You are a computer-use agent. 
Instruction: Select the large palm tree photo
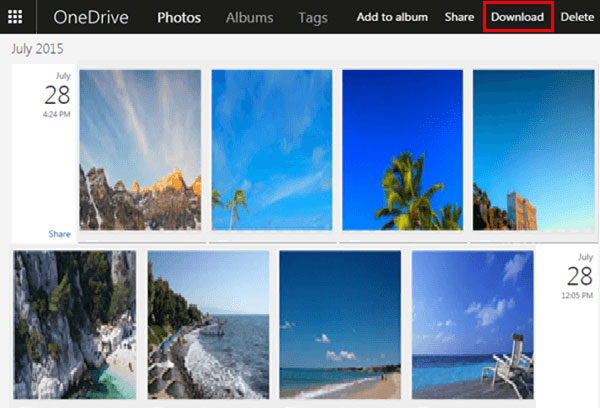(402, 150)
